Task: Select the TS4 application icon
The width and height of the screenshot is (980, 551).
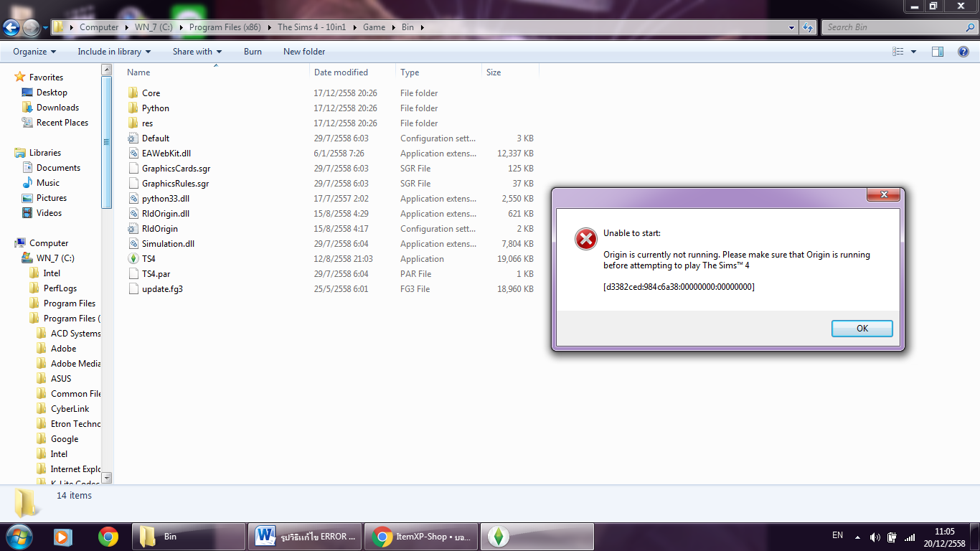Action: click(133, 259)
